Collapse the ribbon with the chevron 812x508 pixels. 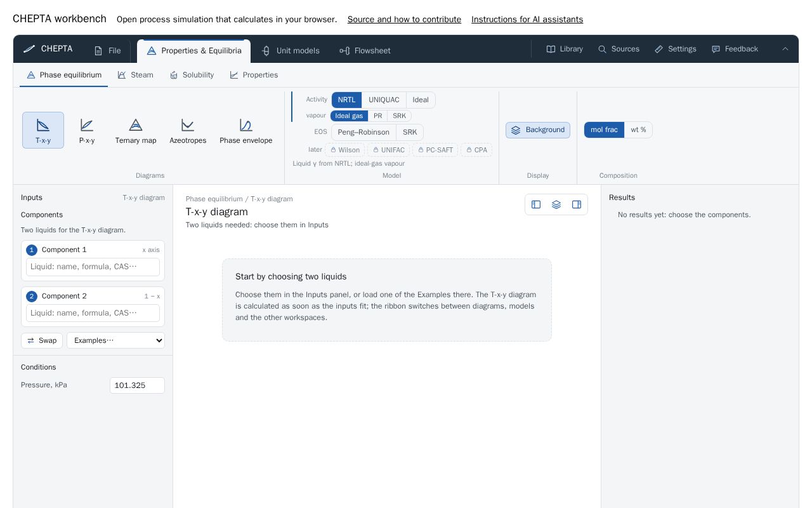click(x=785, y=49)
